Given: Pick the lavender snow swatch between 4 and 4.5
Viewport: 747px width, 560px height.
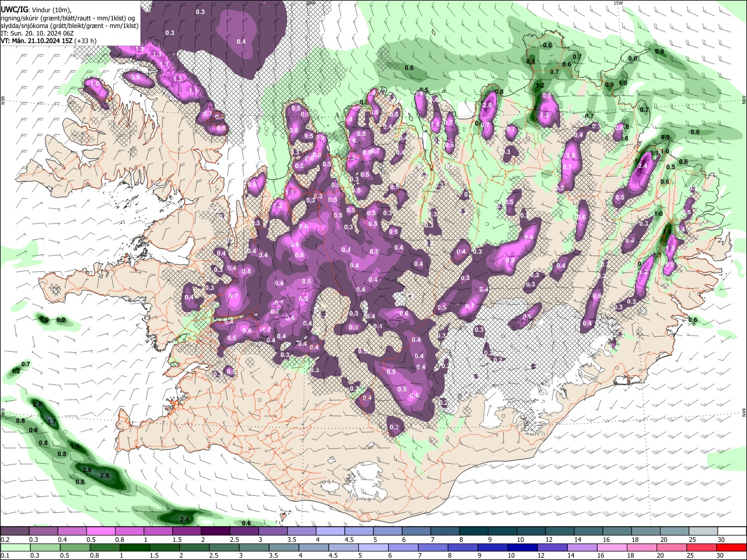Looking at the screenshot, I should coord(330,531).
